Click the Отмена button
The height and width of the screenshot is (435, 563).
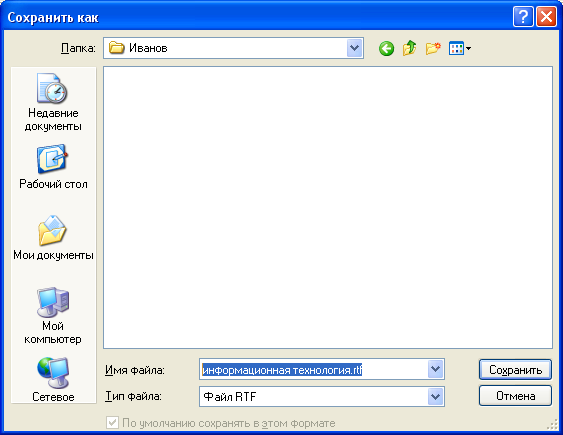tap(515, 396)
